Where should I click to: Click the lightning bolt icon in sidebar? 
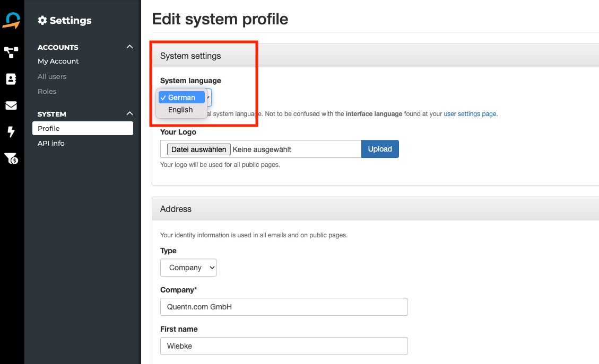pyautogui.click(x=11, y=132)
